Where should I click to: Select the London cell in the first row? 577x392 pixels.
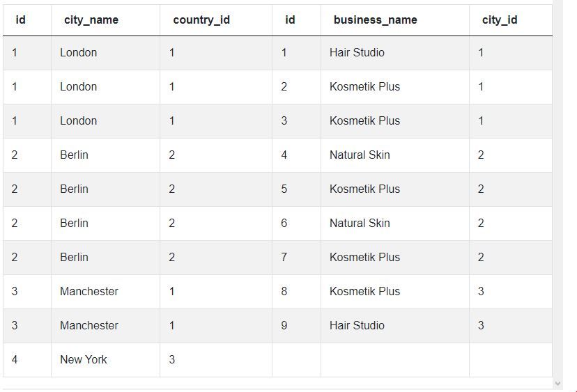[x=78, y=53]
